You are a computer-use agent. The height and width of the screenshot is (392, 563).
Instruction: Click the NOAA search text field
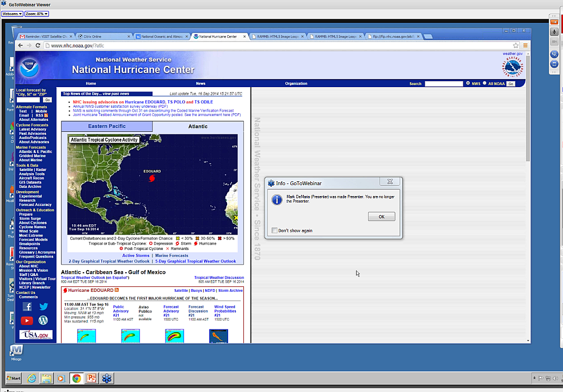[443, 84]
